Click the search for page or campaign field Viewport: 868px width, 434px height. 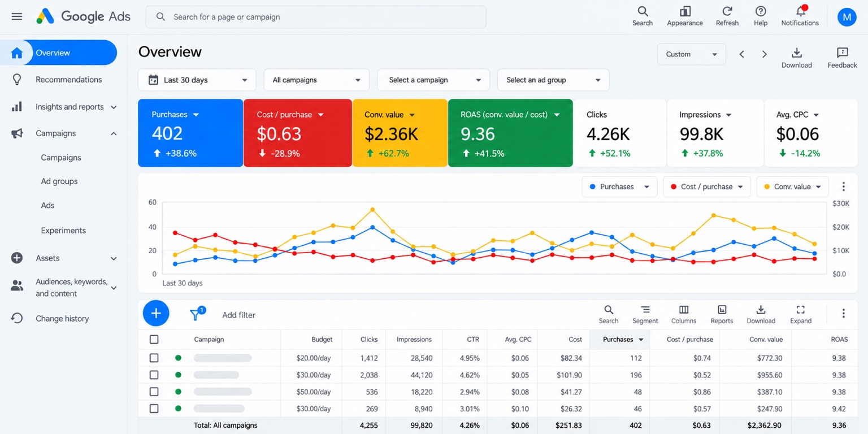[x=316, y=17]
